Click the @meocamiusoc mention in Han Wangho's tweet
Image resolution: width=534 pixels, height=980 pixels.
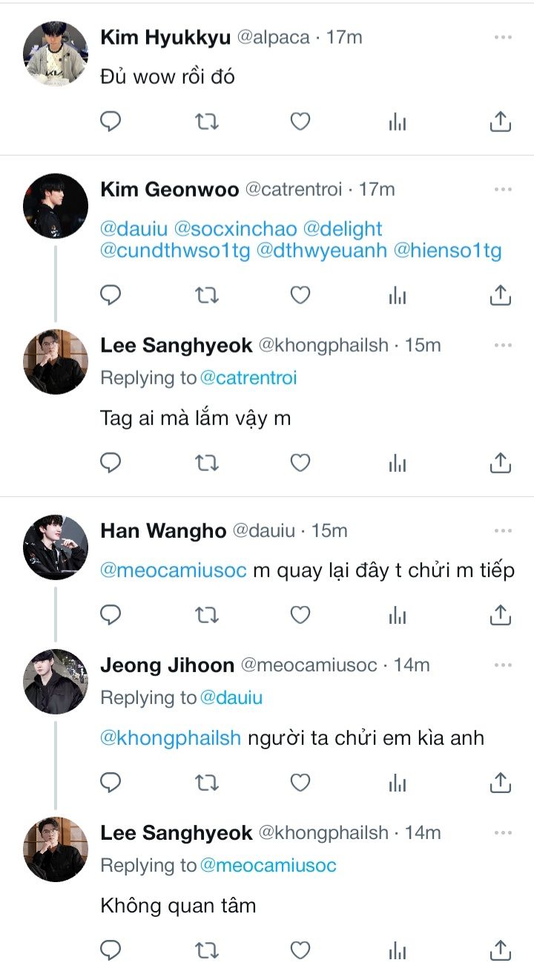[174, 571]
